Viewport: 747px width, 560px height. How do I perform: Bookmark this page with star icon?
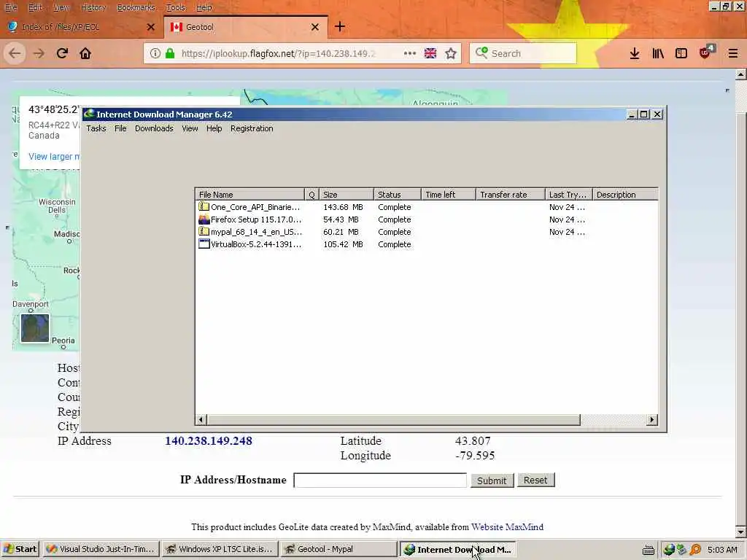click(451, 53)
